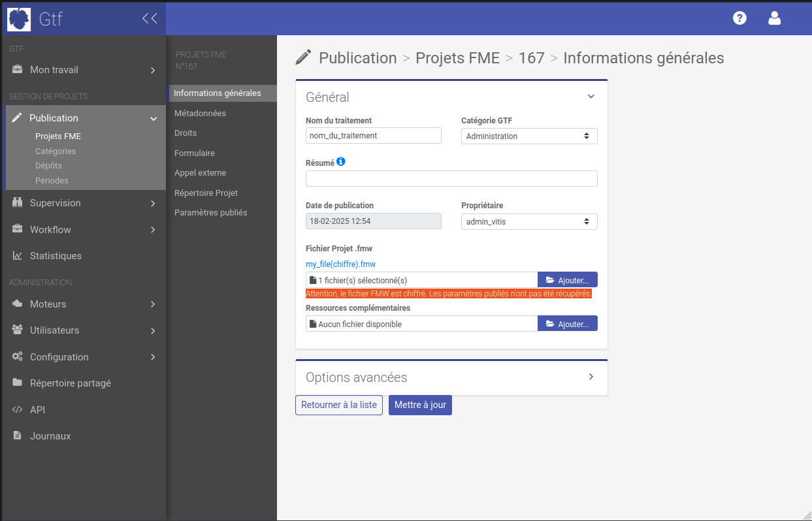Viewport: 812px width, 521px height.
Task: Click Options avancées panel title
Action: point(357,377)
